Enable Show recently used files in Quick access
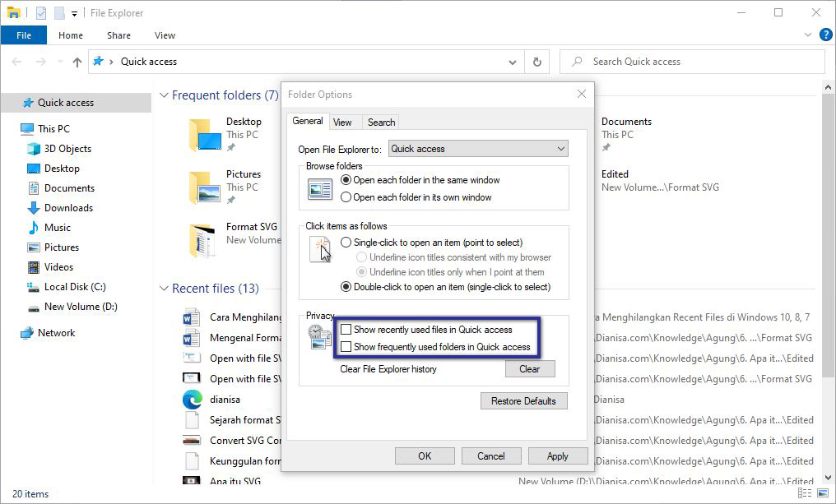836x504 pixels. (x=346, y=328)
